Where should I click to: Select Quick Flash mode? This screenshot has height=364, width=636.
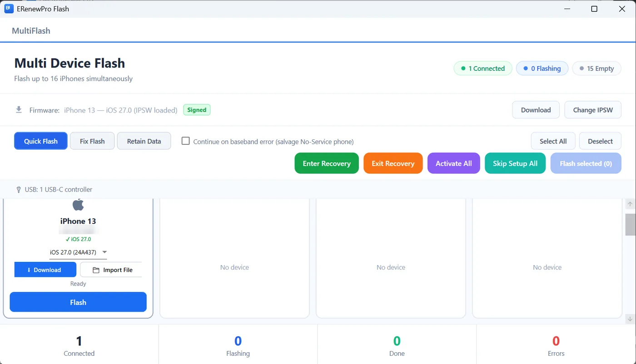click(41, 141)
